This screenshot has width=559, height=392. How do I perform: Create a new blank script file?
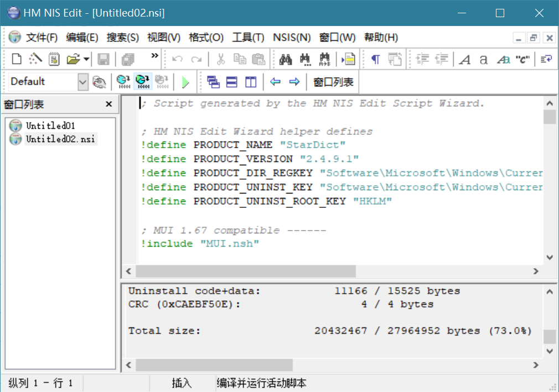tap(17, 59)
